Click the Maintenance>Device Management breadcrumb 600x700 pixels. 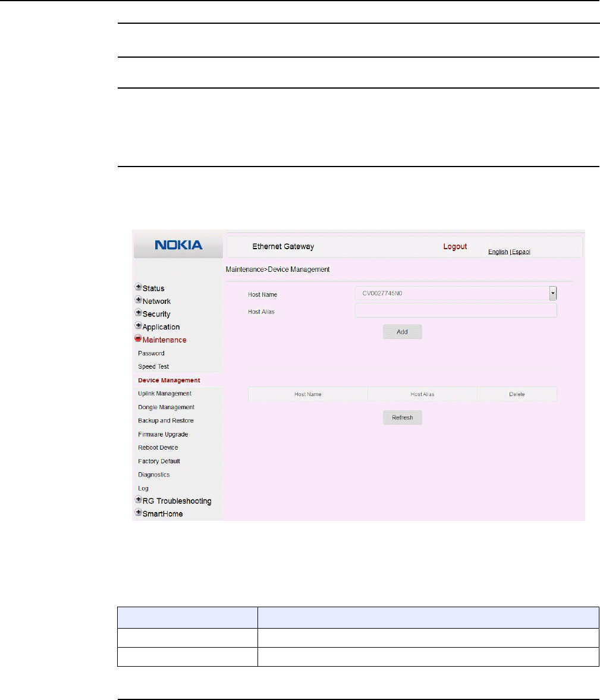coord(278,269)
